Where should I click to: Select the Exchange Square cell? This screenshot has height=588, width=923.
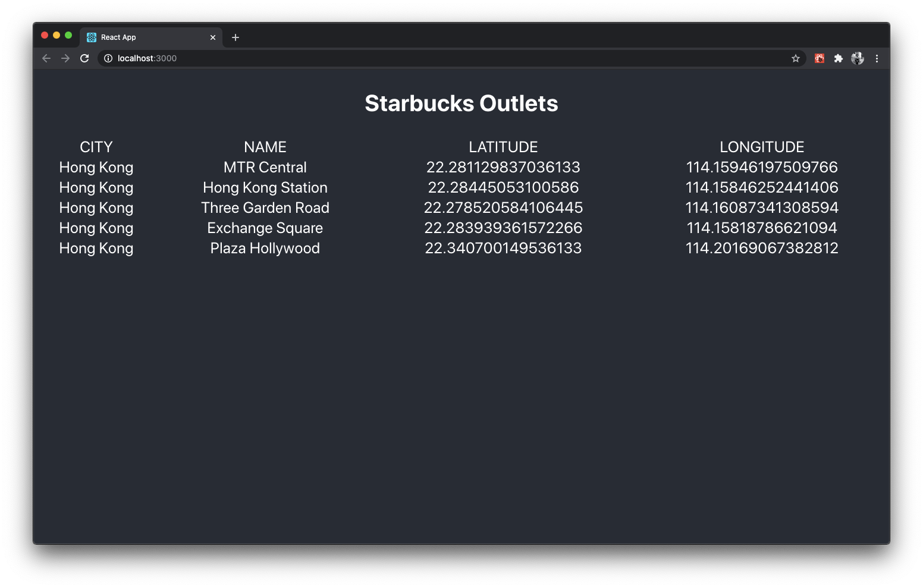(x=265, y=228)
